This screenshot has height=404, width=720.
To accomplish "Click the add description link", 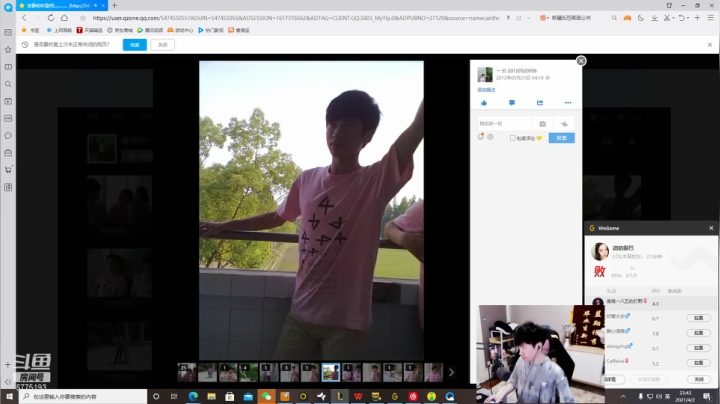I will coord(486,90).
